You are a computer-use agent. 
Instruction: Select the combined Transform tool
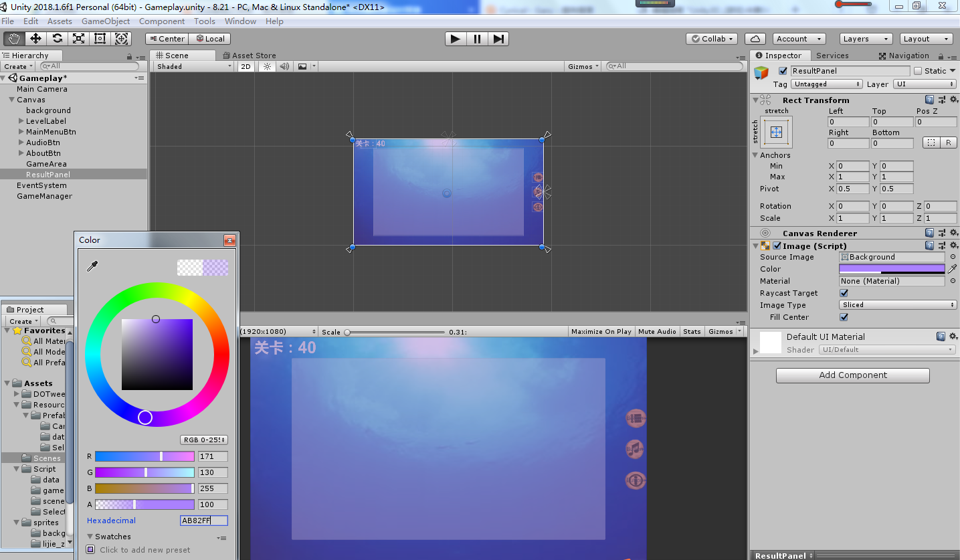121,39
